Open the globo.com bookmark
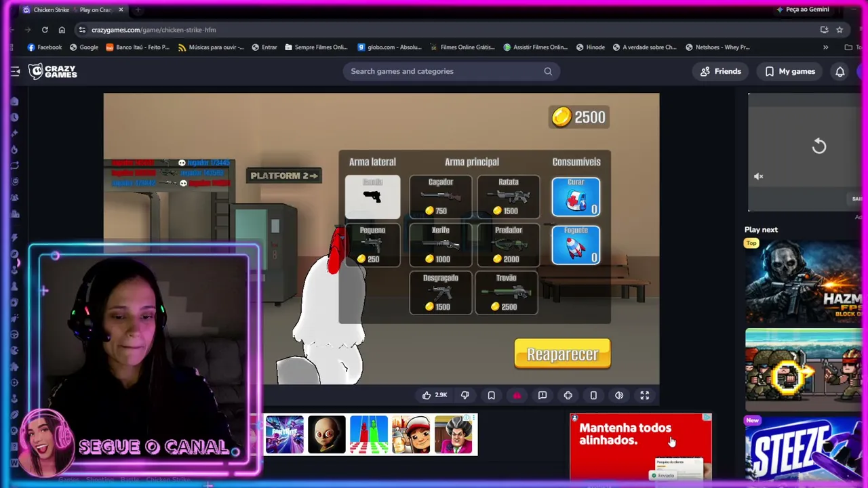Viewport: 868px width, 488px height. [390, 47]
